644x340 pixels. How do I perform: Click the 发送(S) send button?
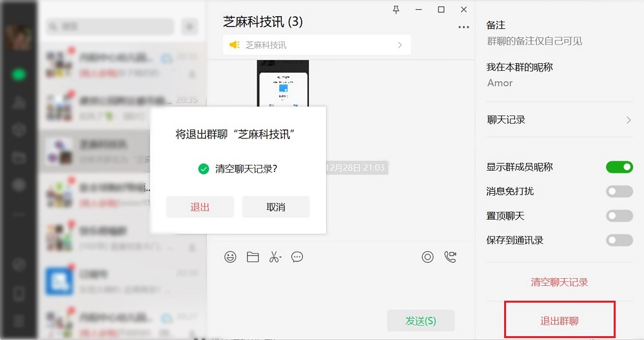pos(420,320)
